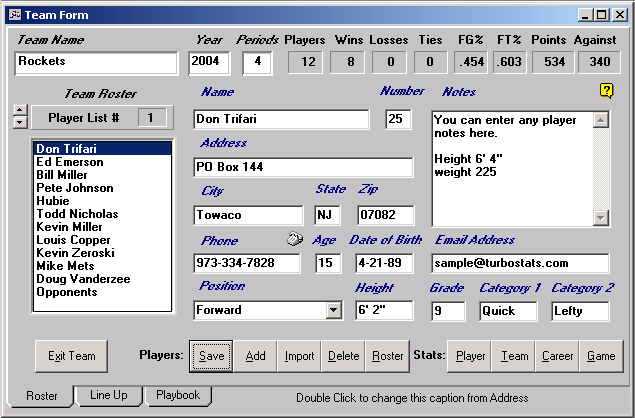Click the Against value showing 340
635x418 pixels.
tap(599, 62)
